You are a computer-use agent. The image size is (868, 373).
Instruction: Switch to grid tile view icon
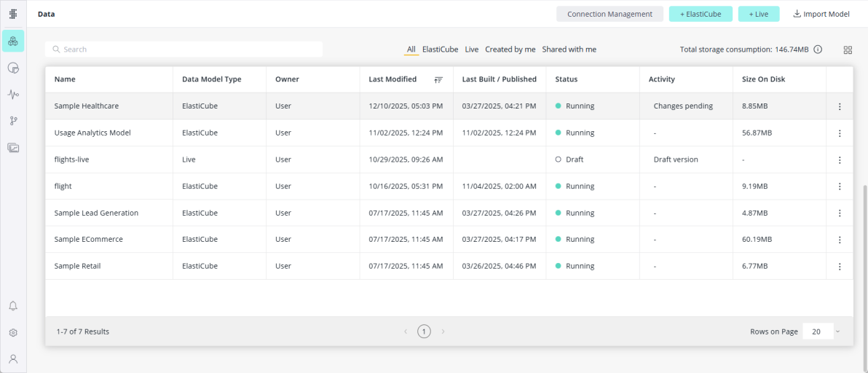848,50
